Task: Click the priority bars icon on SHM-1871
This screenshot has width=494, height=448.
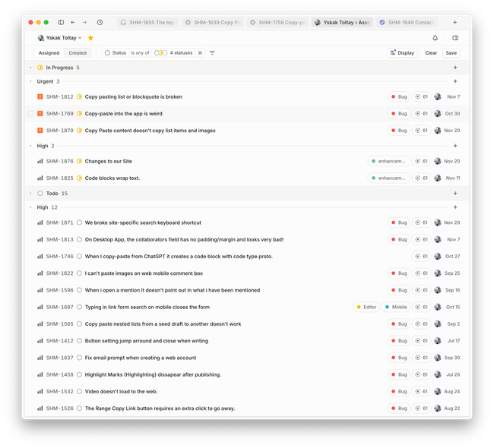Action: point(40,222)
